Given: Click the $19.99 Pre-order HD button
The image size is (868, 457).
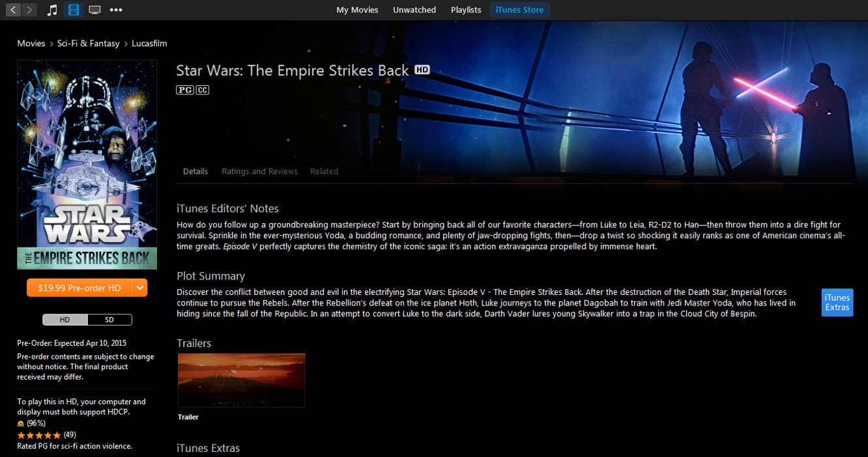Looking at the screenshot, I should click(80, 287).
